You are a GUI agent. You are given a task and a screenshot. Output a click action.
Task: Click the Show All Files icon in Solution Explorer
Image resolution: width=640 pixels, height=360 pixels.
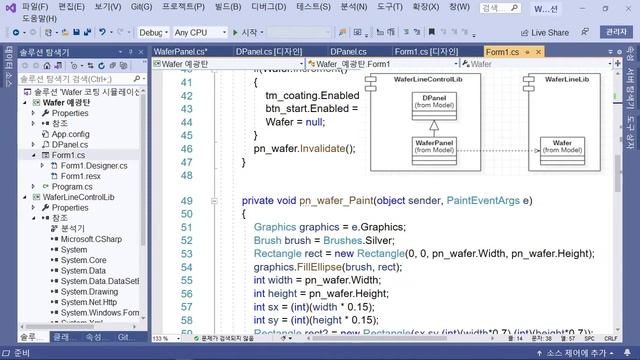click(x=123, y=65)
